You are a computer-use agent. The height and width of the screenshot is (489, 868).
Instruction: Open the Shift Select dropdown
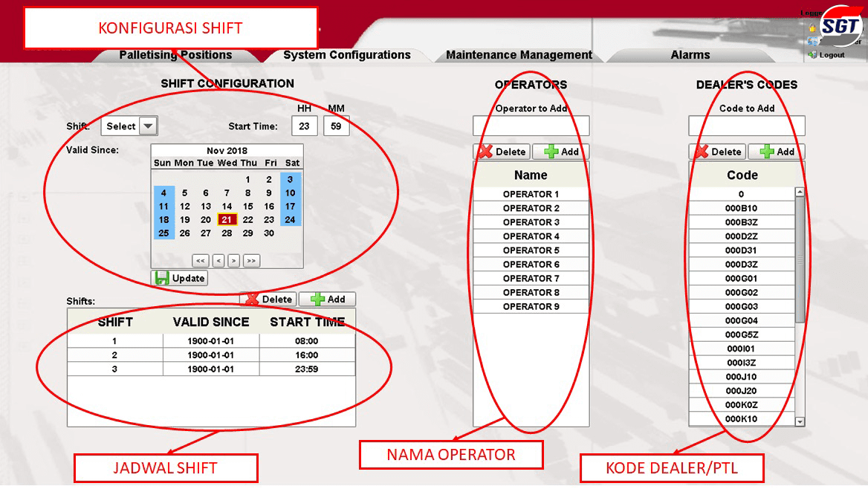(129, 126)
